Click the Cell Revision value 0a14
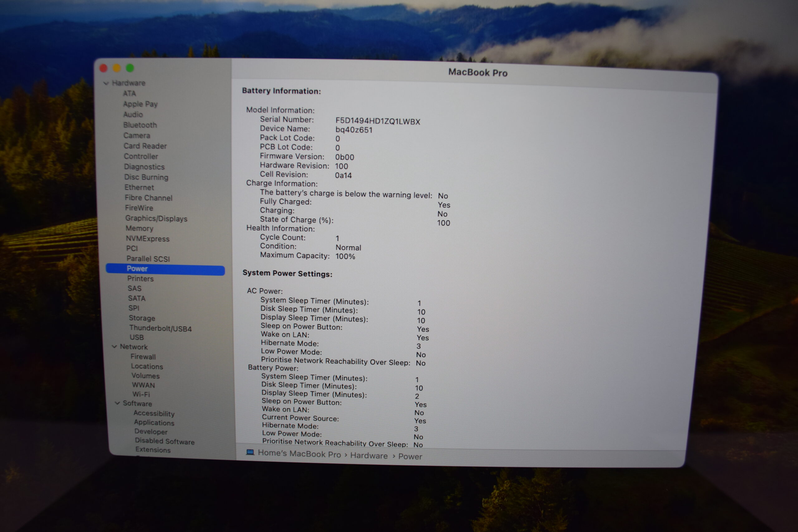Screen dimensions: 798x532 [x=343, y=175]
